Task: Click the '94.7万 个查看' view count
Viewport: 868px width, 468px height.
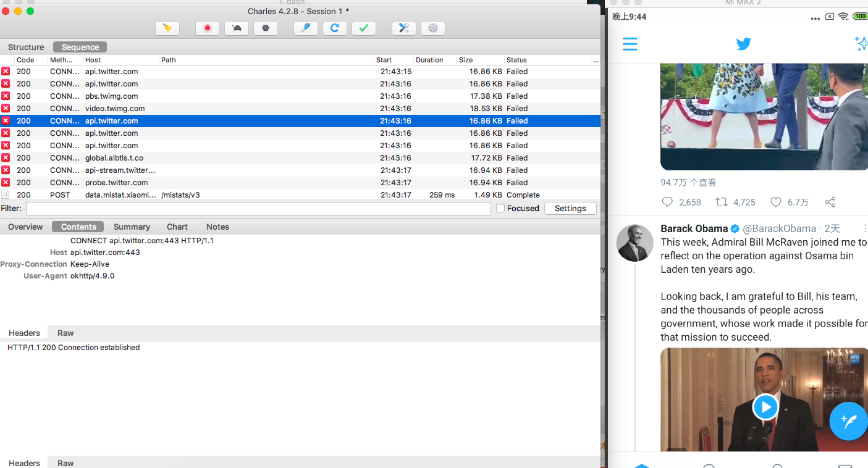Action: pos(688,182)
